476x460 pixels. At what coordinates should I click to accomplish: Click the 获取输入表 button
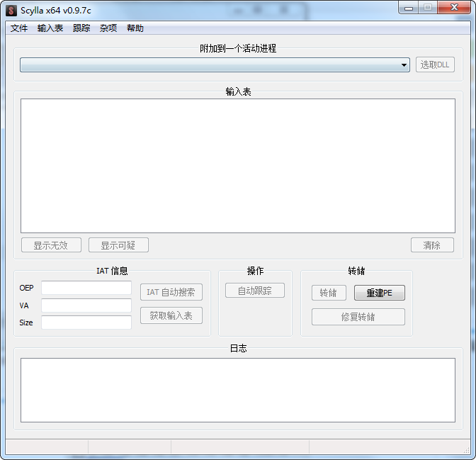click(171, 315)
